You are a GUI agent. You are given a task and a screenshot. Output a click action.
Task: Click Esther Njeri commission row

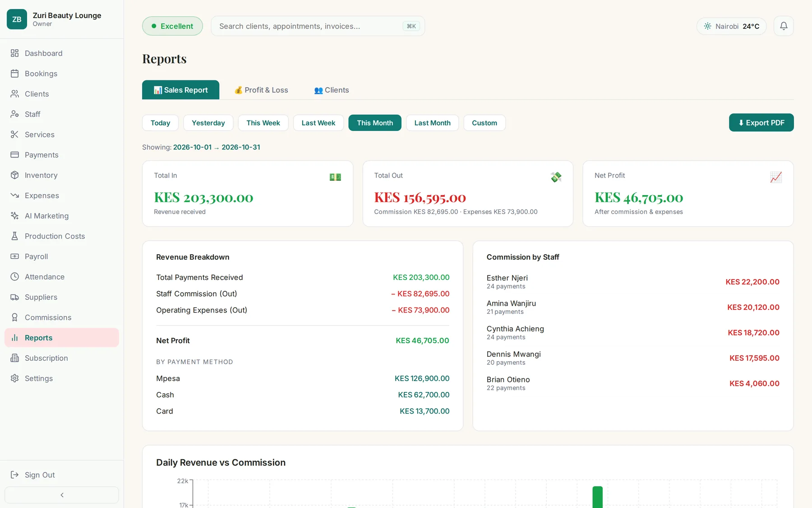[x=633, y=282]
